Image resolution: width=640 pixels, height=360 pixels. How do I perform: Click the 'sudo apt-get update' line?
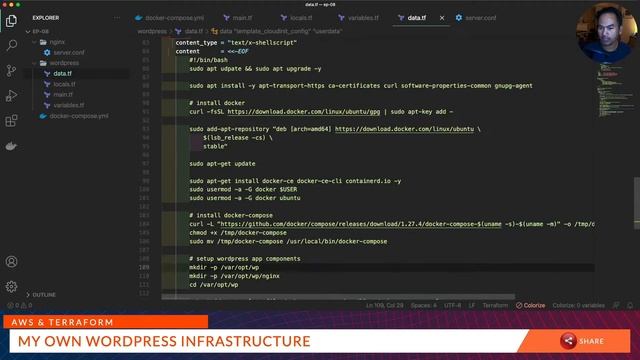click(222, 163)
